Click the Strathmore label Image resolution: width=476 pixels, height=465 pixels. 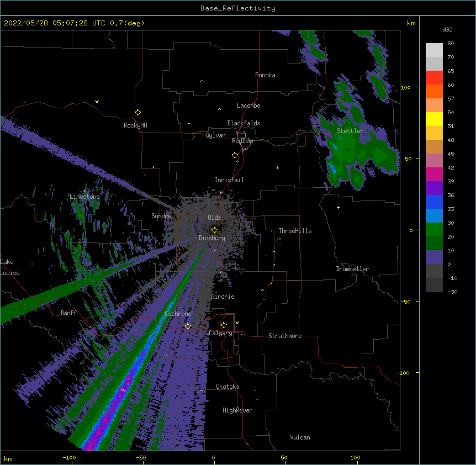[x=285, y=336]
